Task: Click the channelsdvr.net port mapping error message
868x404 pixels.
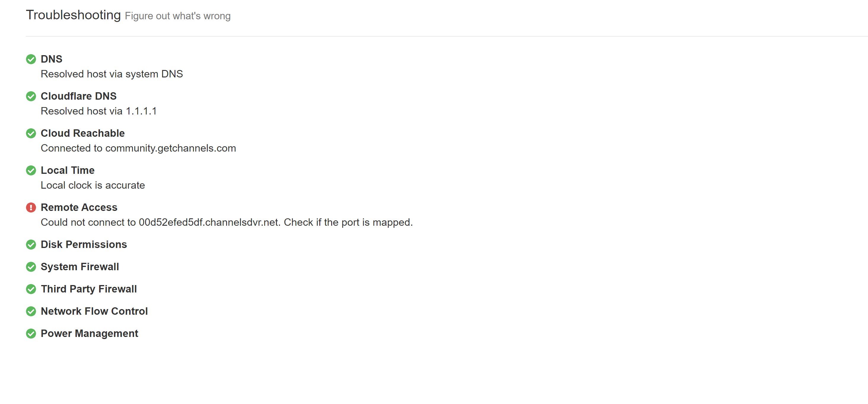Action: coord(226,222)
